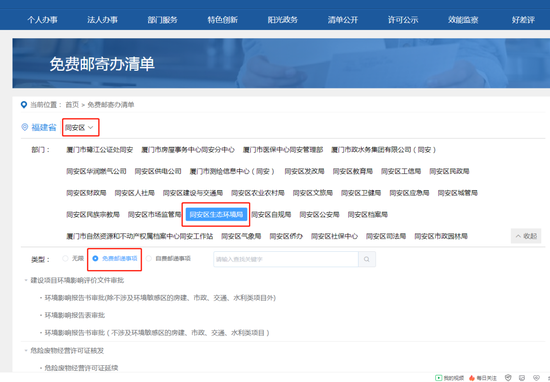Open the 特色创新 menu
Image resolution: width=550 pixels, height=382 pixels.
pyautogui.click(x=222, y=20)
